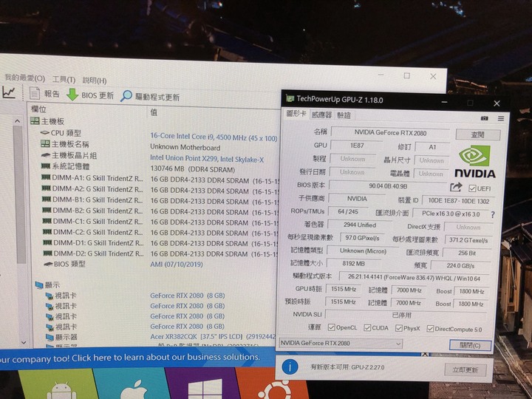
Task: Click the 驅動程式更新 magnifier icon
Action: click(x=126, y=96)
